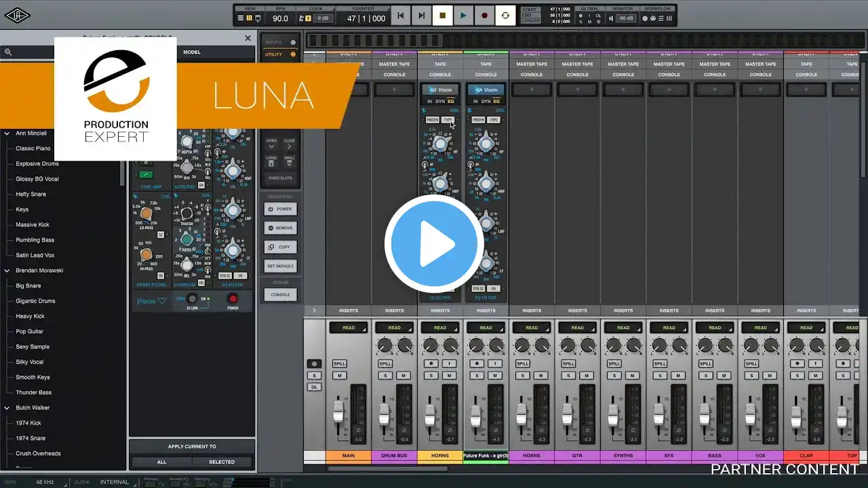
Task: Select the MODEL column header tab
Action: pyautogui.click(x=192, y=52)
